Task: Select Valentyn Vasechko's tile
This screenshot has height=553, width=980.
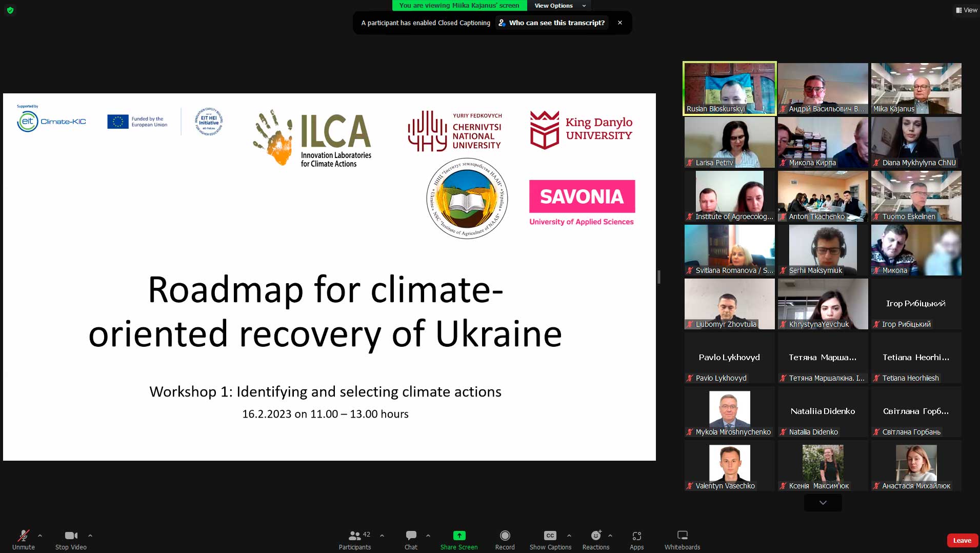Action: click(730, 465)
